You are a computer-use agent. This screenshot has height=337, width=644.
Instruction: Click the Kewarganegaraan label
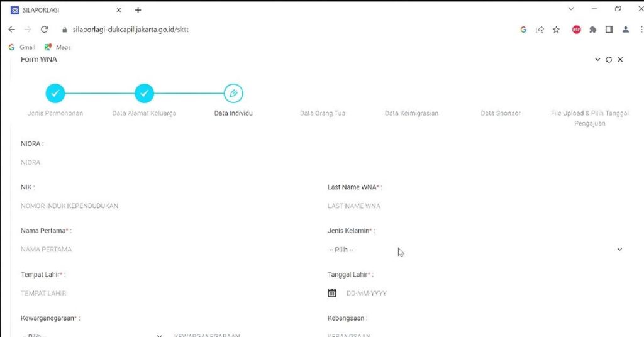(x=50, y=318)
